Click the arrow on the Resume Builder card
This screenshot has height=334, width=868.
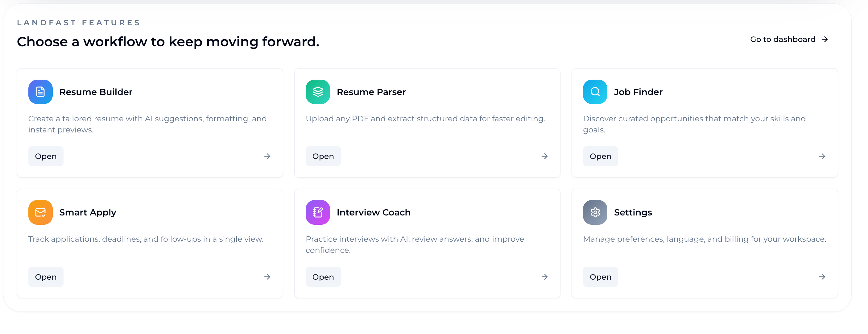267,156
